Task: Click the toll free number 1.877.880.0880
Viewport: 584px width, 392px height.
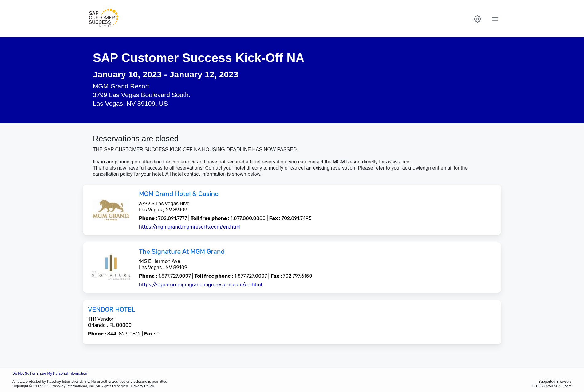Action: [248, 218]
